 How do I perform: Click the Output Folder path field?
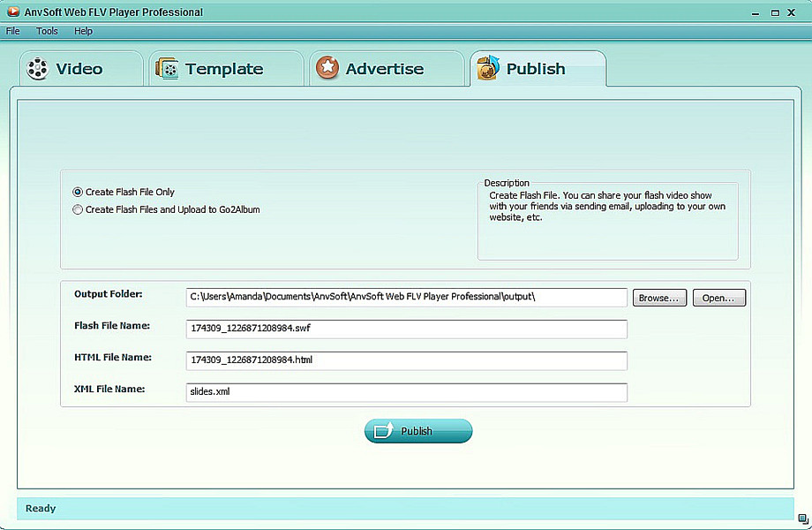(x=407, y=297)
